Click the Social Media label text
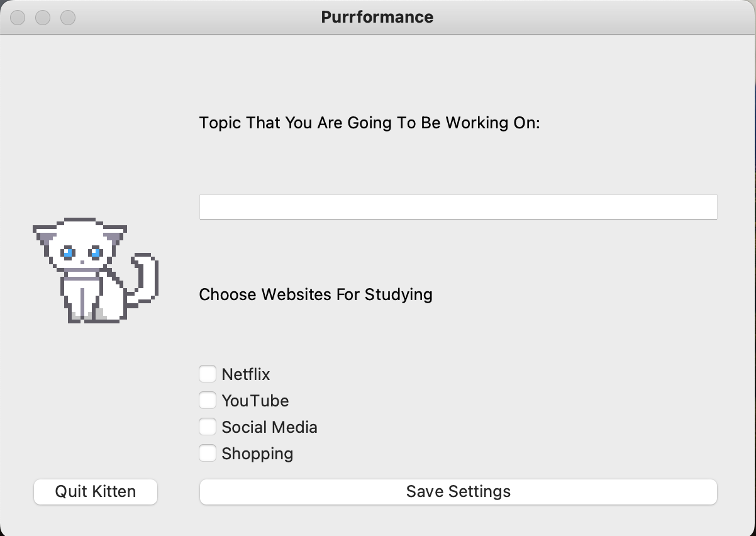 click(269, 427)
